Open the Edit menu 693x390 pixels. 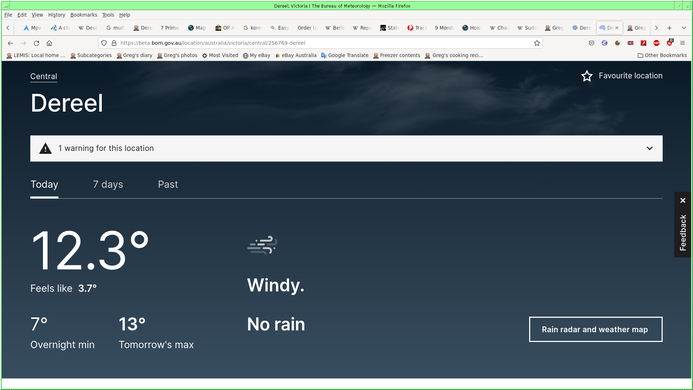pyautogui.click(x=22, y=15)
